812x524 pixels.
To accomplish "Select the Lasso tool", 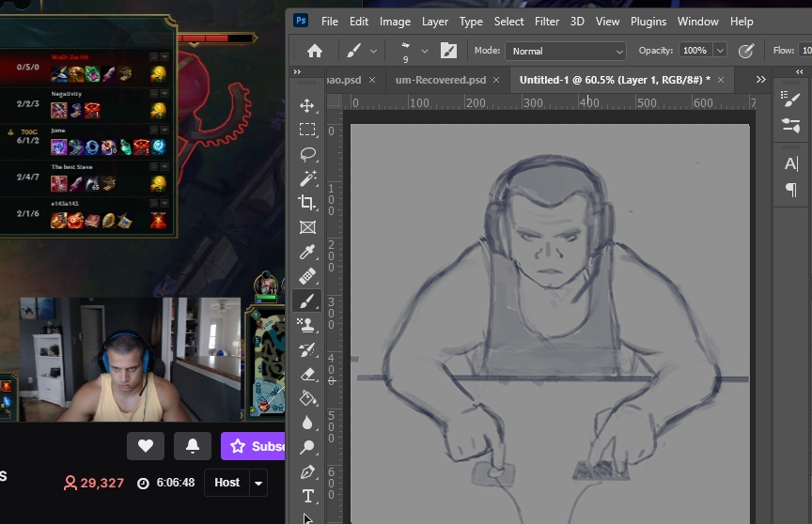I will pyautogui.click(x=307, y=154).
